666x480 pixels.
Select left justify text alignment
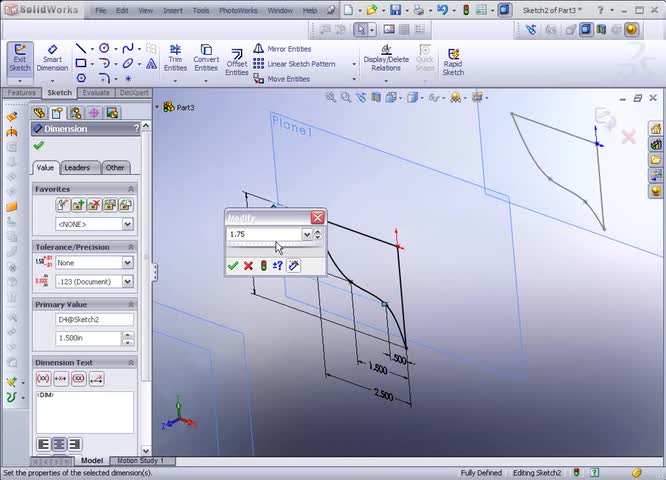pos(43,444)
